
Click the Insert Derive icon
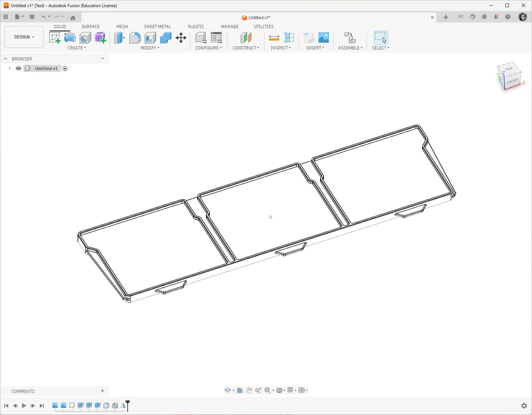[x=308, y=38]
